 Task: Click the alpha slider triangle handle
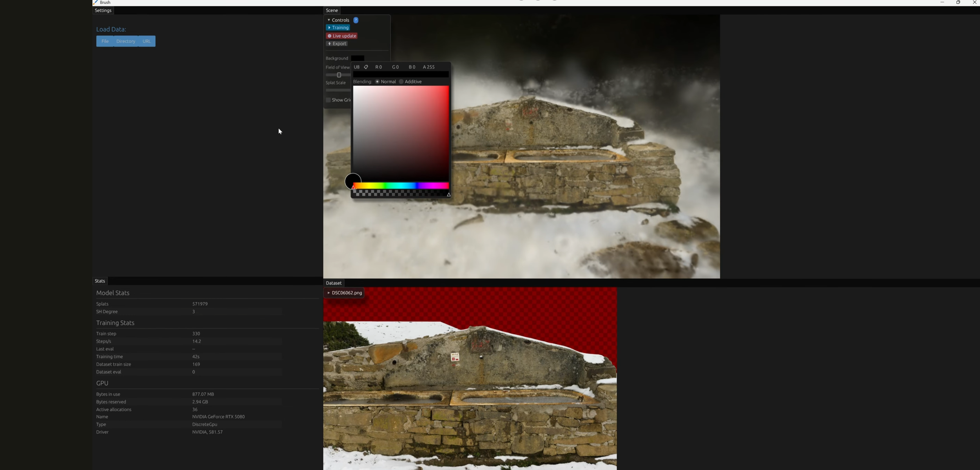point(448,194)
